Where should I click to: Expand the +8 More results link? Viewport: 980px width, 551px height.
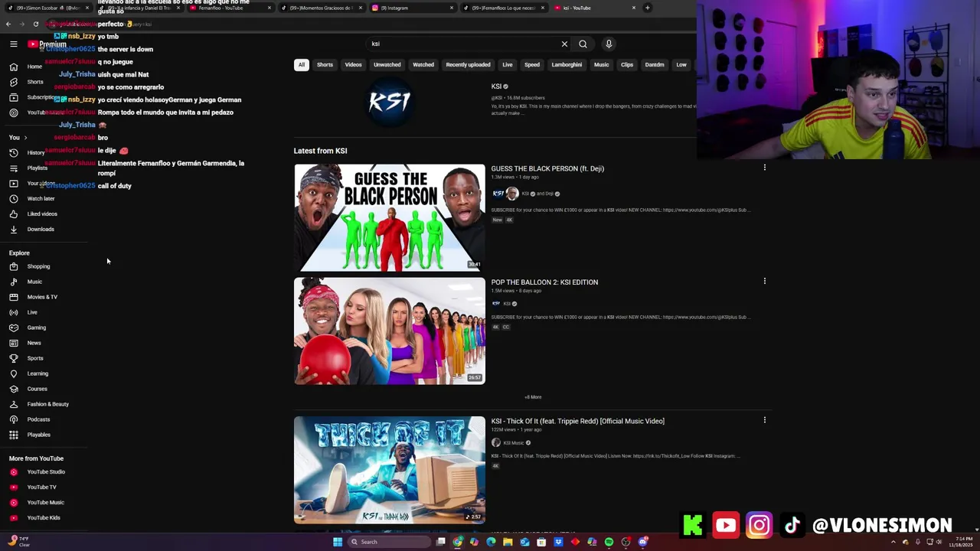533,397
